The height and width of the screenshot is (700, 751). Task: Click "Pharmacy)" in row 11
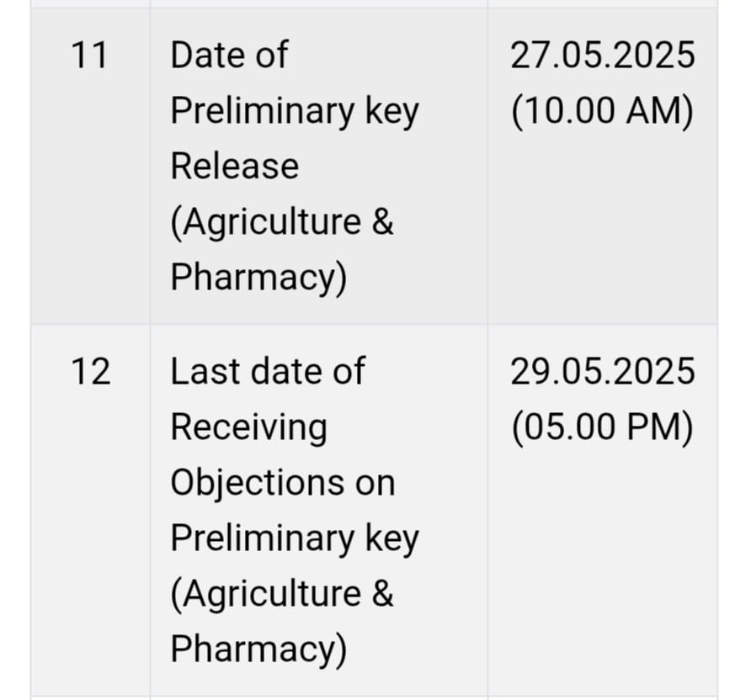coord(258,278)
